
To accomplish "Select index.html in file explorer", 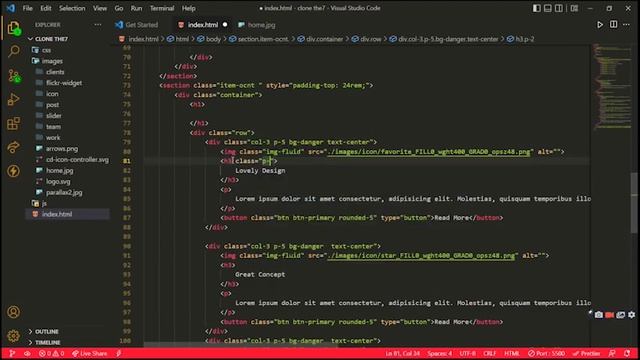I will pyautogui.click(x=57, y=214).
